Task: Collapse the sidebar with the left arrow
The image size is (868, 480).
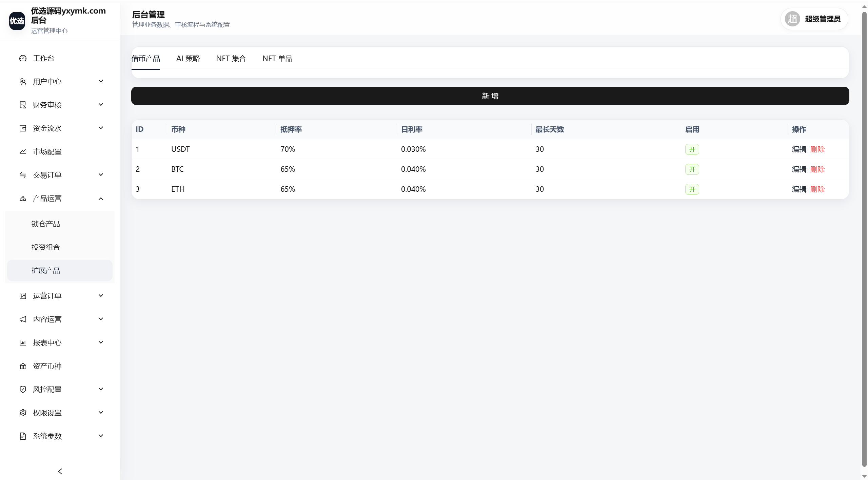Action: (x=60, y=471)
